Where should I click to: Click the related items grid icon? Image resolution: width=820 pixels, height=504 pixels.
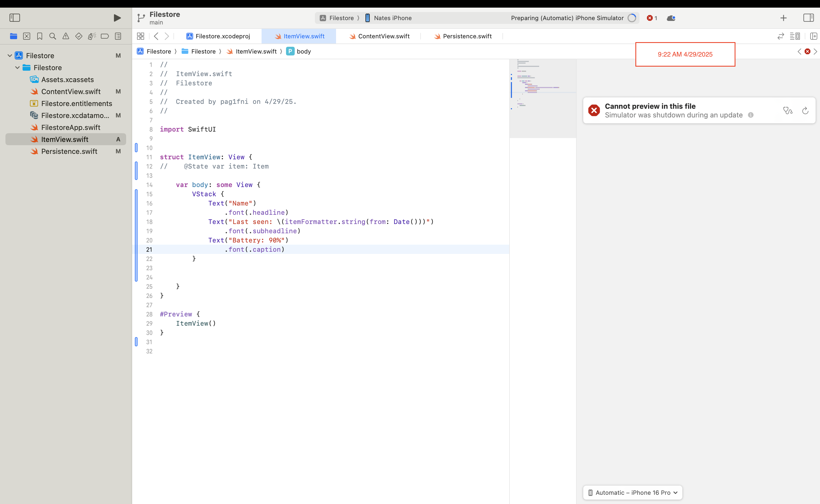click(x=140, y=36)
